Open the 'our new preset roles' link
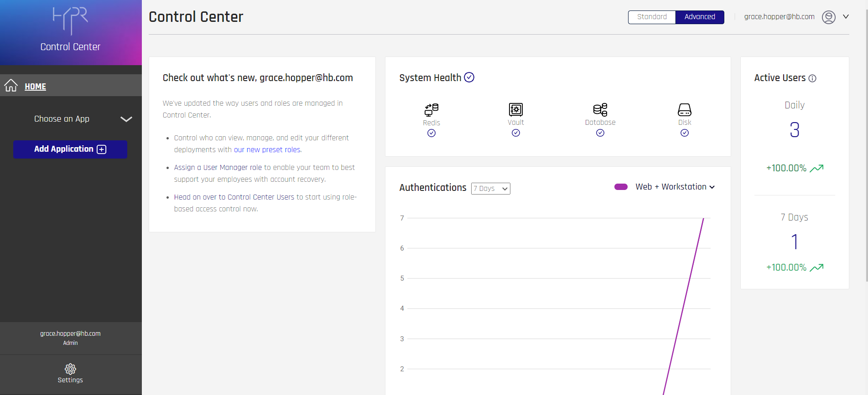Image resolution: width=868 pixels, height=395 pixels. 267,149
